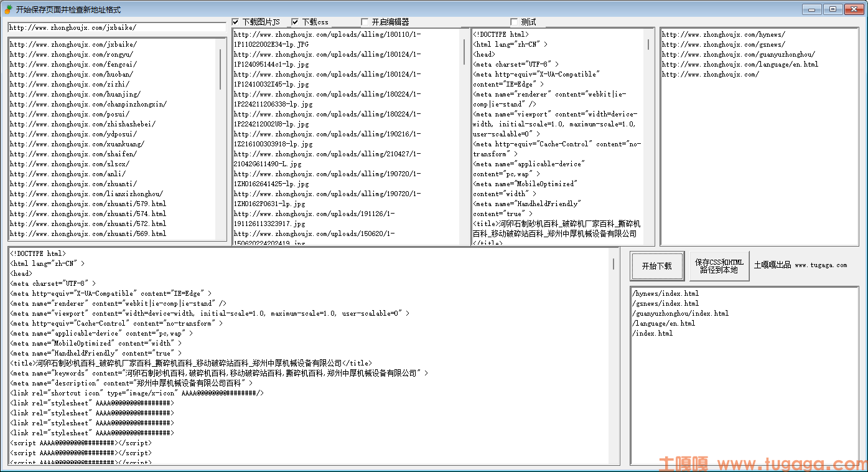The width and height of the screenshot is (868, 472).
Task: Select the hynews URL in right list
Action: [724, 34]
